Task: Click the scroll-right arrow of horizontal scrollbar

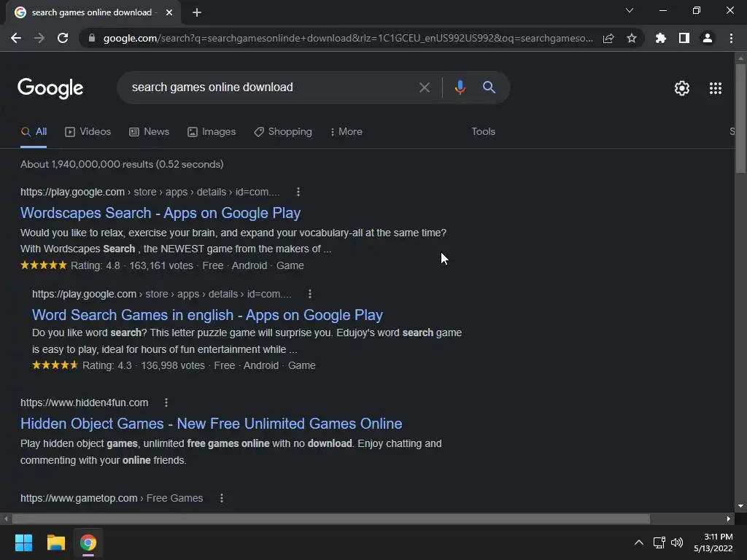Action: 729,518
